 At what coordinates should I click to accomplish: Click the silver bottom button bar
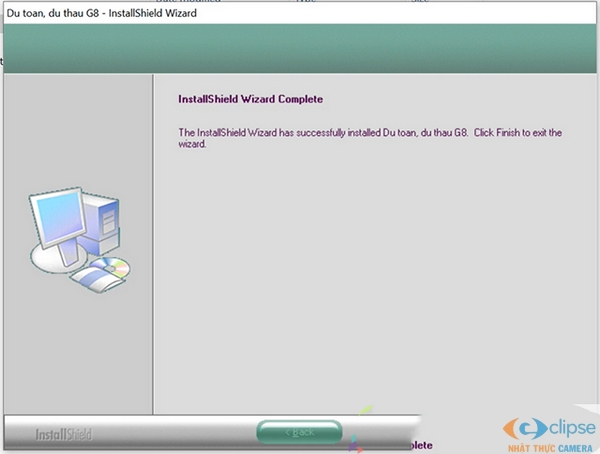(x=180, y=433)
